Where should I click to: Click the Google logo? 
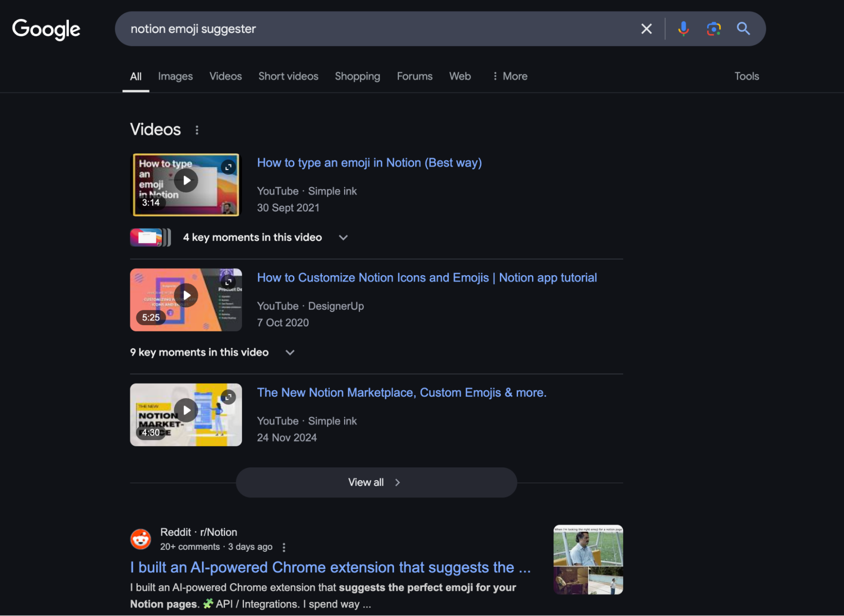coord(46,29)
